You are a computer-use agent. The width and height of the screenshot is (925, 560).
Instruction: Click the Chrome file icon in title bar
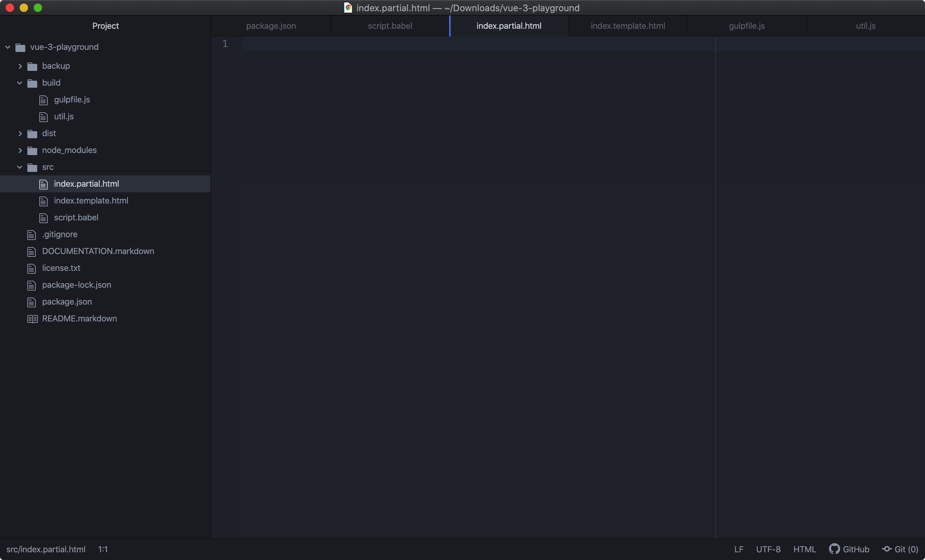[x=348, y=8]
